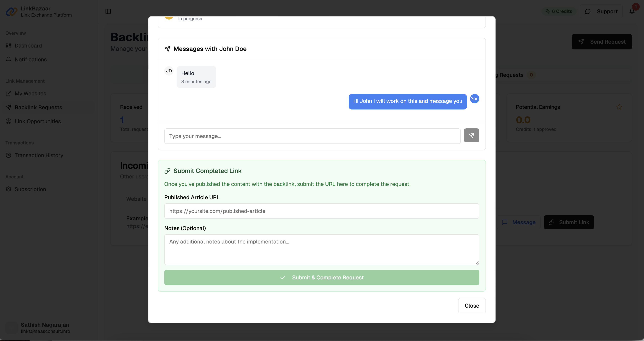Click the send message paper plane icon
This screenshot has width=644, height=341.
click(471, 135)
